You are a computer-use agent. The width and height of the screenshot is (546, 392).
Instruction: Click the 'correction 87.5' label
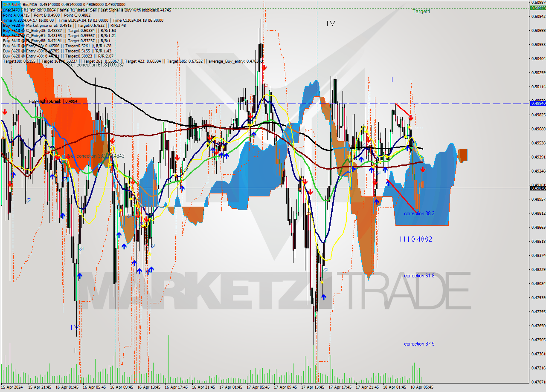419,344
